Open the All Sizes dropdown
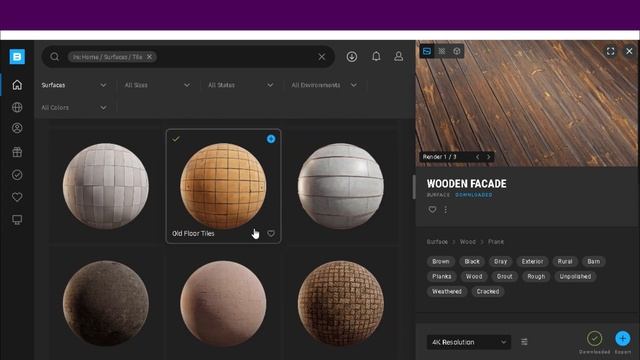Screen dimensions: 640x360 coord(157,85)
